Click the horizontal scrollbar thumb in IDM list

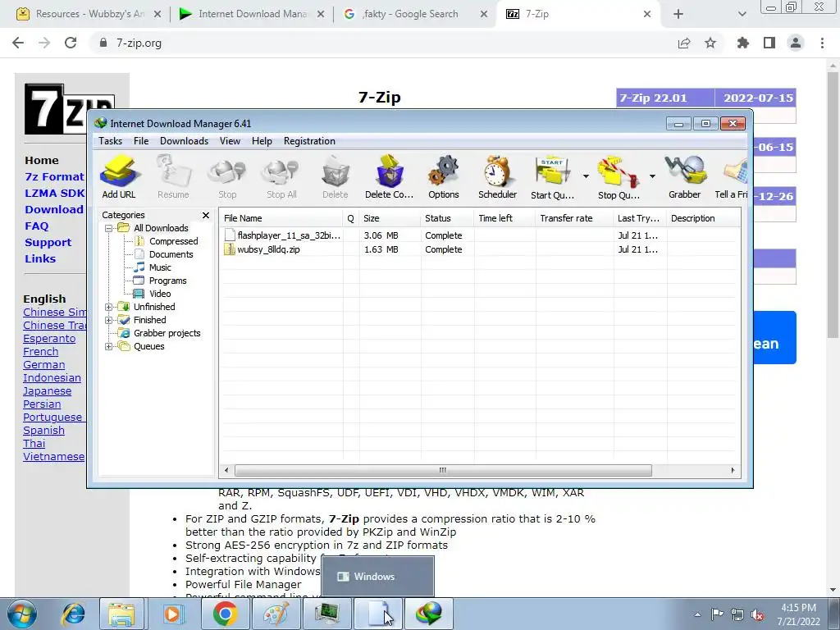tap(443, 470)
